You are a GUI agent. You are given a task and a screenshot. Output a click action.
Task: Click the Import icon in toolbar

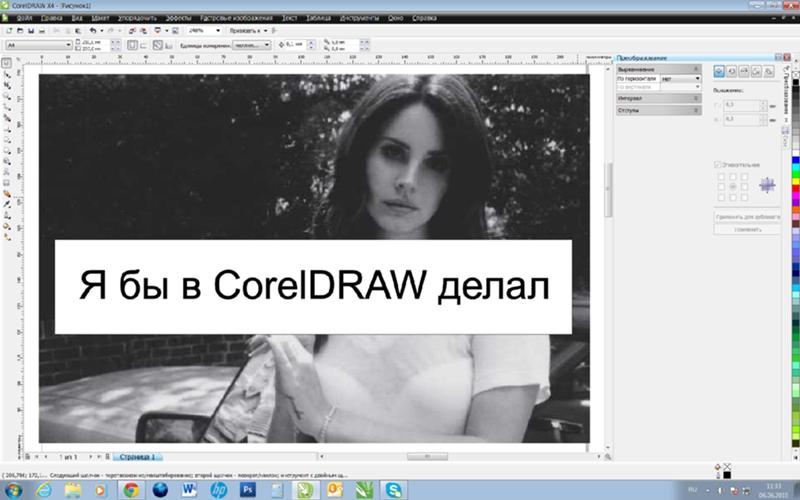[132, 31]
